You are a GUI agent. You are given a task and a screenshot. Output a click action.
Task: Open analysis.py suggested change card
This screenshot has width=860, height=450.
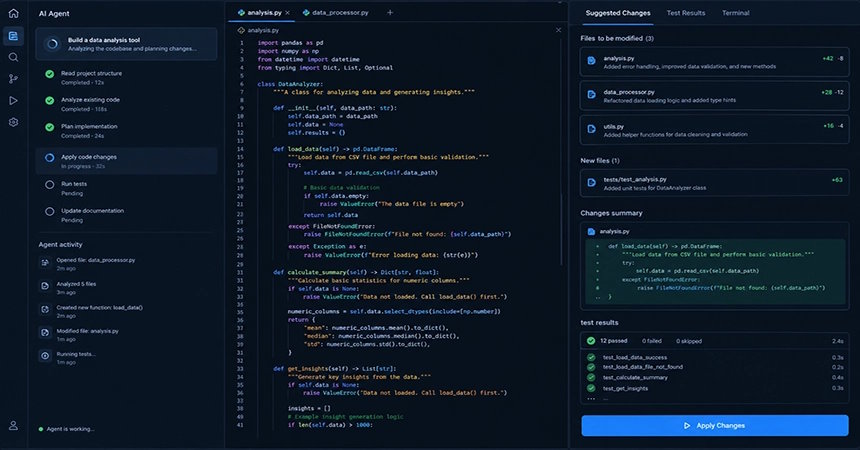pos(715,62)
